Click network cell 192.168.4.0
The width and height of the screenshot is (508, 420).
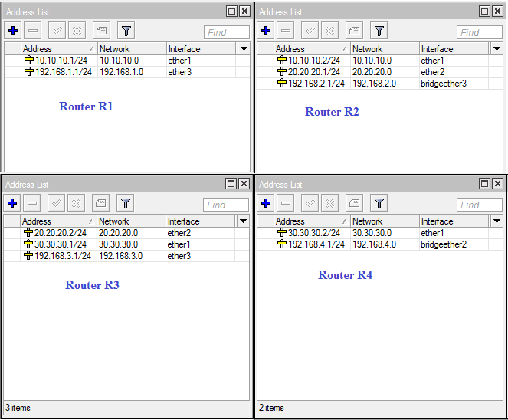[x=385, y=244]
